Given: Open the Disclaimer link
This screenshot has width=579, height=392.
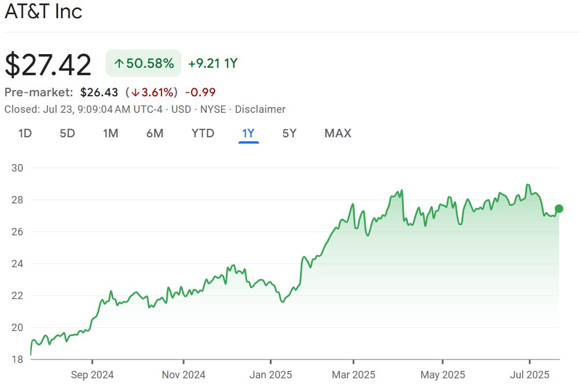Looking at the screenshot, I should 260,109.
